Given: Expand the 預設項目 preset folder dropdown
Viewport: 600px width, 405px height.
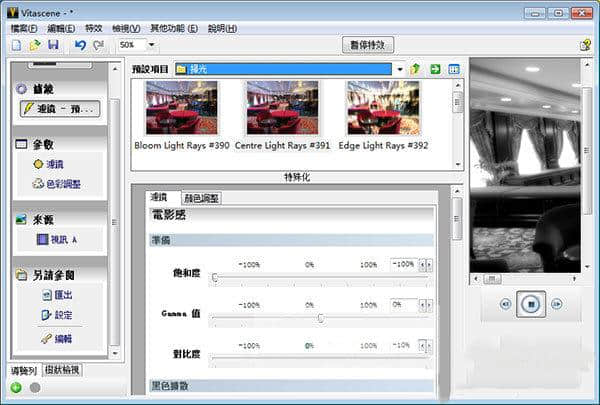Looking at the screenshot, I should click(399, 69).
